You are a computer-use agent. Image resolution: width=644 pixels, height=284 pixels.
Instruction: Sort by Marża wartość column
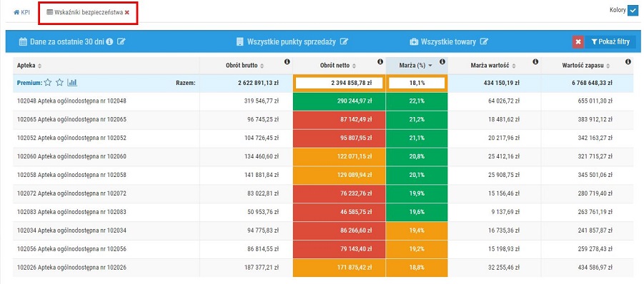[x=513, y=66]
